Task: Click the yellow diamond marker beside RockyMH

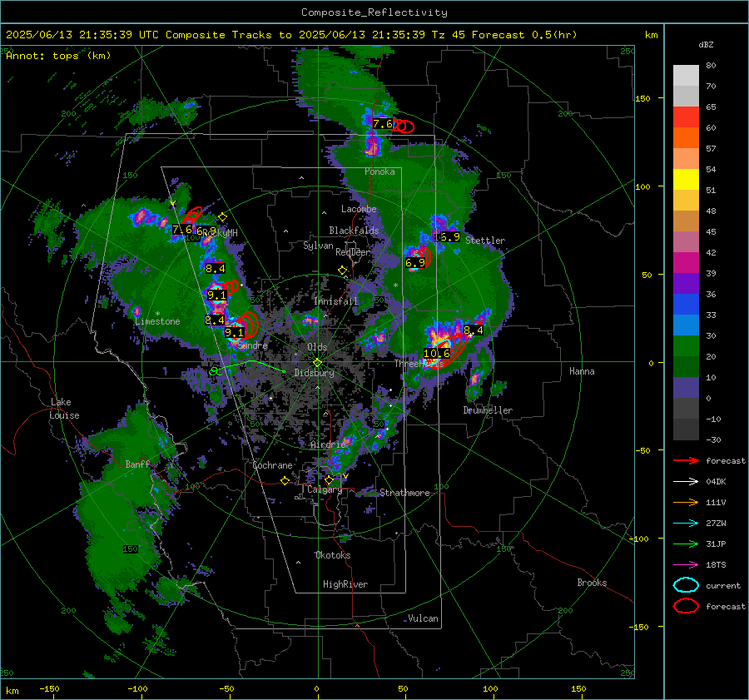Action: (222, 217)
